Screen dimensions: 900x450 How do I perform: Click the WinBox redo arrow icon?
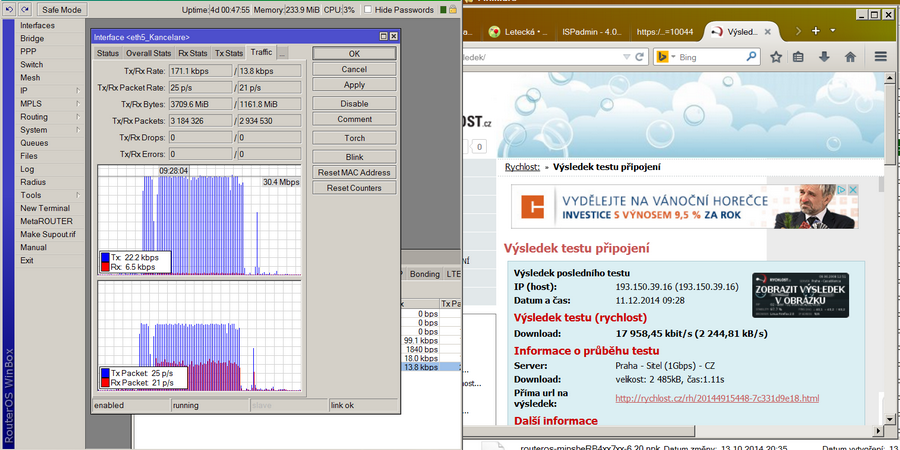23,9
